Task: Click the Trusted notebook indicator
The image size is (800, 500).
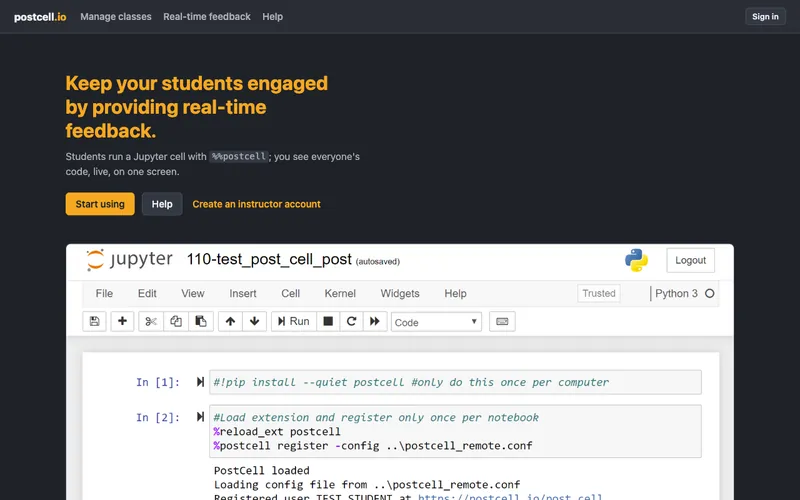Action: 599,293
